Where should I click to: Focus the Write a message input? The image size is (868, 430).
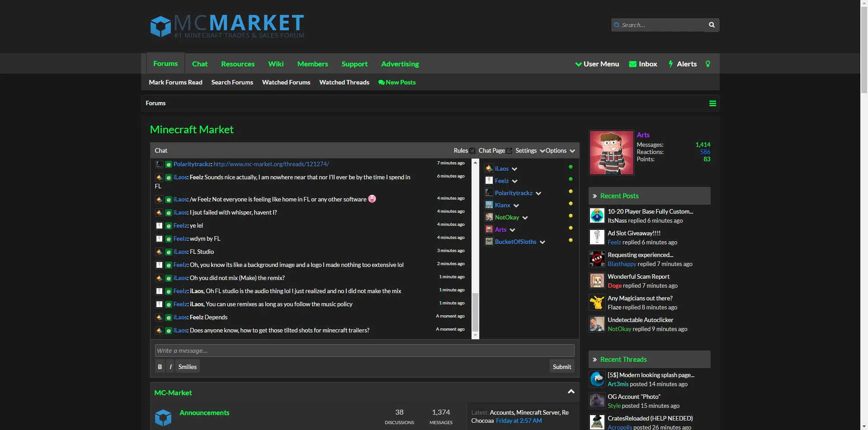tap(364, 351)
